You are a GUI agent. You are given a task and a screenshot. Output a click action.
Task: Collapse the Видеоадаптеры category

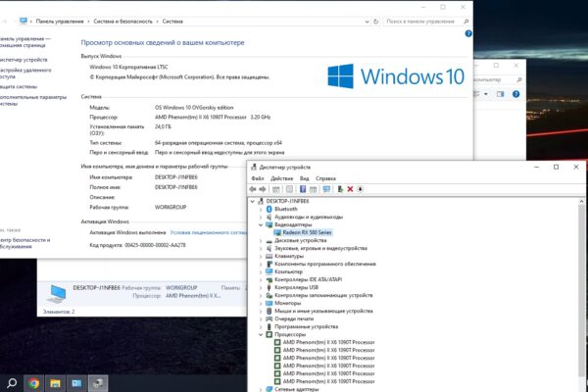(261, 224)
